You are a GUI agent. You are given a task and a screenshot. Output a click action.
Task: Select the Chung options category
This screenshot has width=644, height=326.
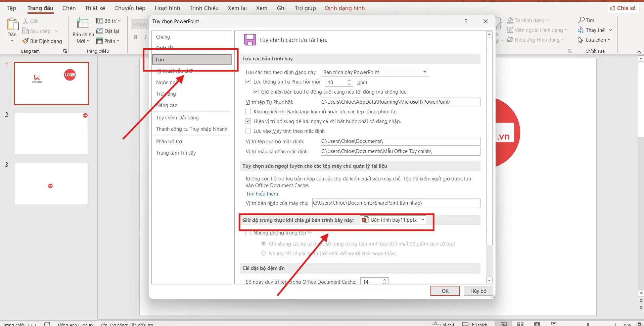pos(191,37)
